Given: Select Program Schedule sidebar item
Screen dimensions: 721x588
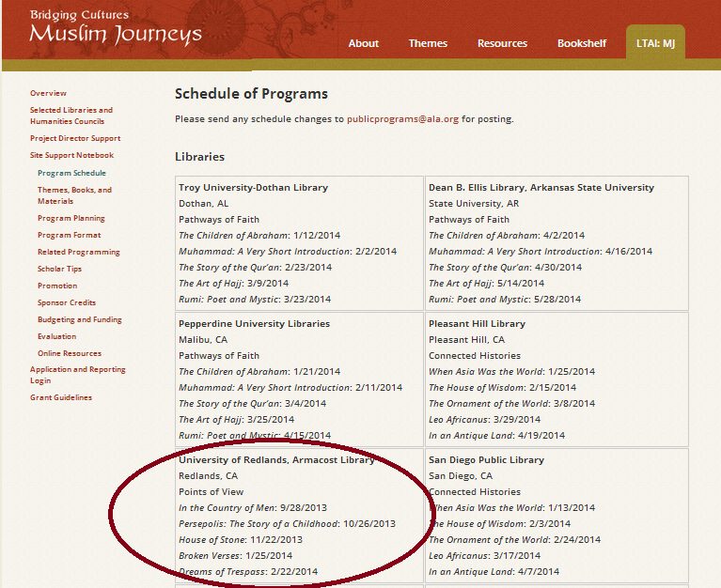Looking at the screenshot, I should click(x=71, y=173).
